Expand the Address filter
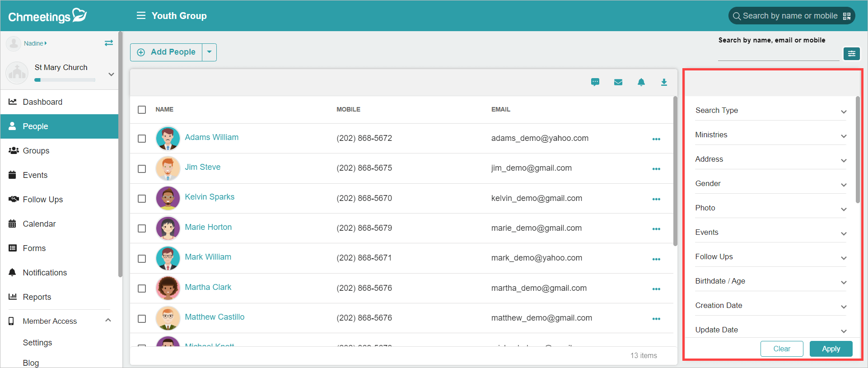The width and height of the screenshot is (868, 368). point(770,159)
